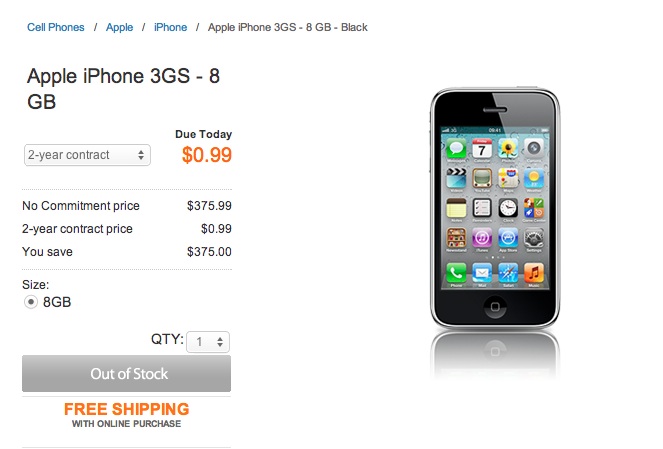Click the green Phone icon in the dock
Screen dimensions: 663x449
tap(457, 272)
